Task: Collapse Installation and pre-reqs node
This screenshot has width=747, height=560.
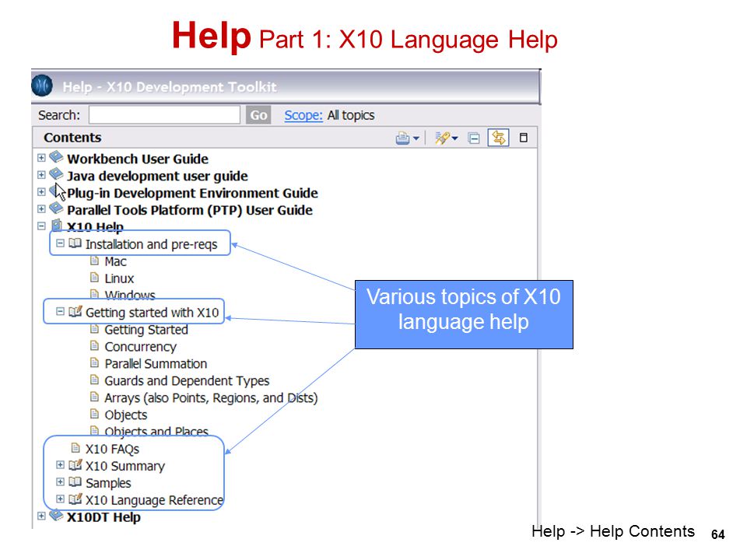Action: [60, 243]
